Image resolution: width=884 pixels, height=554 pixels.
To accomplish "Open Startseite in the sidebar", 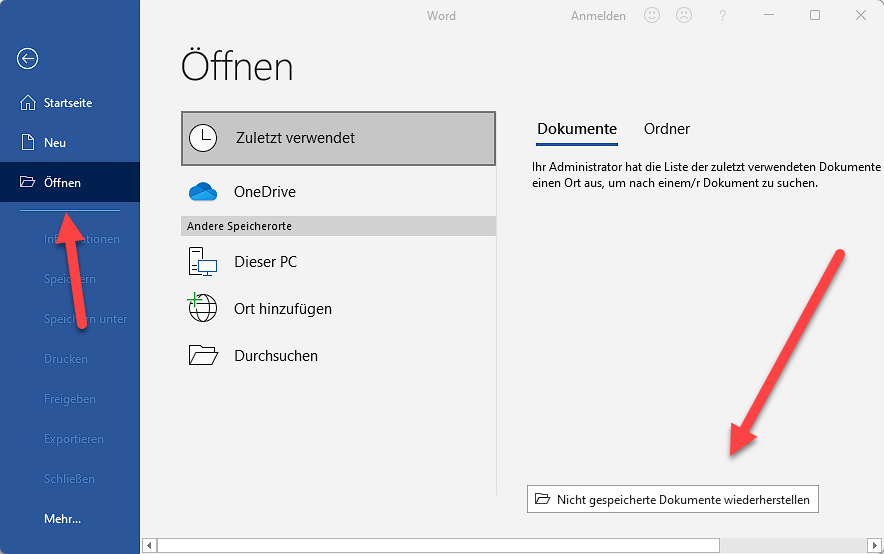I will pyautogui.click(x=70, y=103).
